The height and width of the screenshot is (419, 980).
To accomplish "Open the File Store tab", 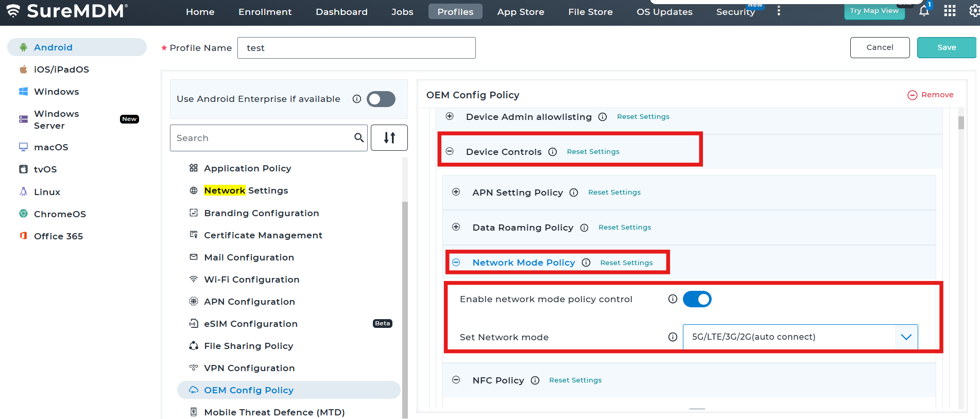I will [x=591, y=12].
